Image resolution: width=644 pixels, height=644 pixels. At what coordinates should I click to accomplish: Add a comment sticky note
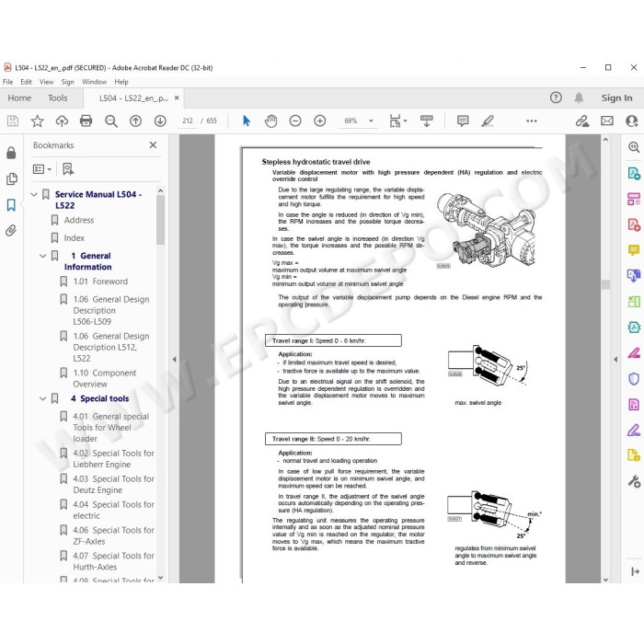tap(463, 121)
